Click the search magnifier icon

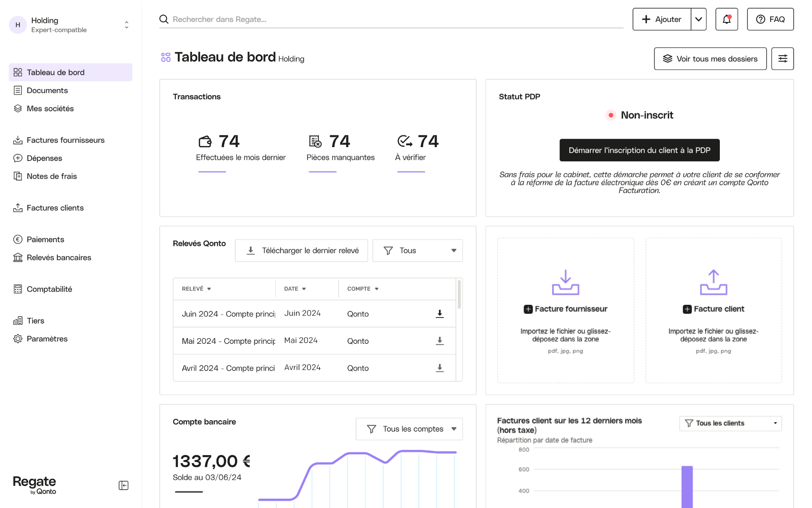[164, 19]
